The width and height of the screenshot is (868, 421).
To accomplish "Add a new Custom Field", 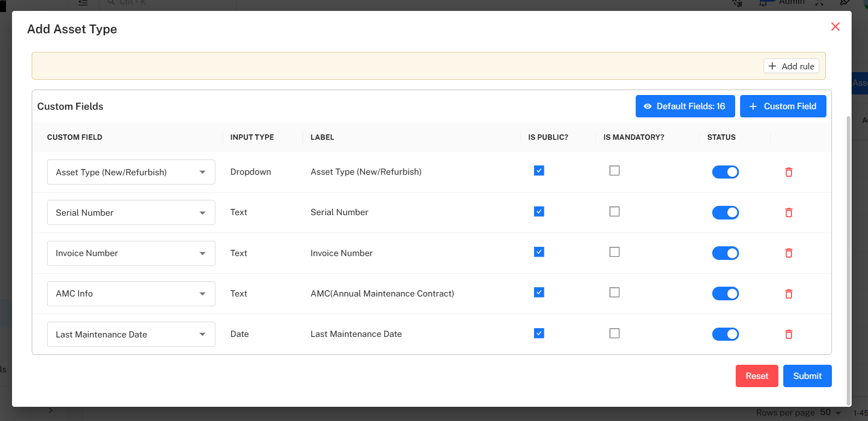I will tap(783, 106).
